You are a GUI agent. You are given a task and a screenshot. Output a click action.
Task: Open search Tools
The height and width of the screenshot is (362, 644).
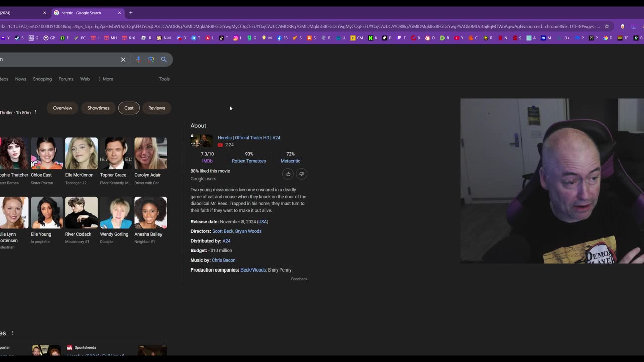pos(164,79)
